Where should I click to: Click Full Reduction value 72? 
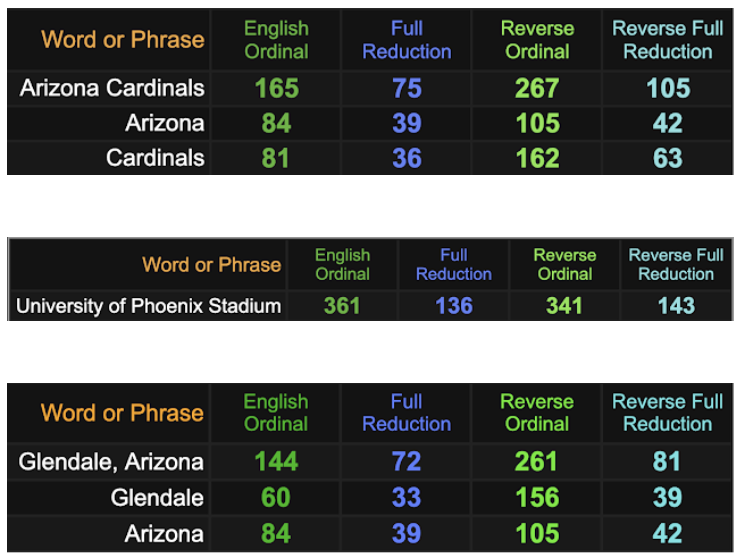pos(407,461)
